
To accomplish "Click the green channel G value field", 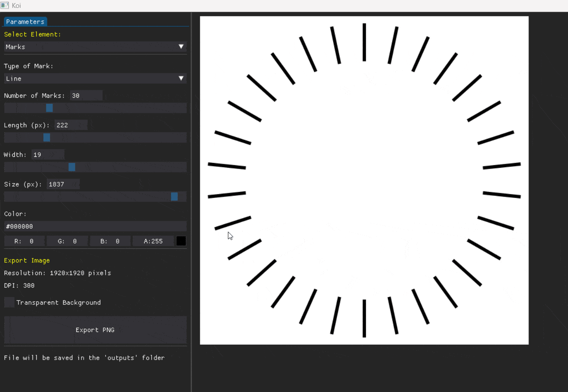I will [x=67, y=241].
